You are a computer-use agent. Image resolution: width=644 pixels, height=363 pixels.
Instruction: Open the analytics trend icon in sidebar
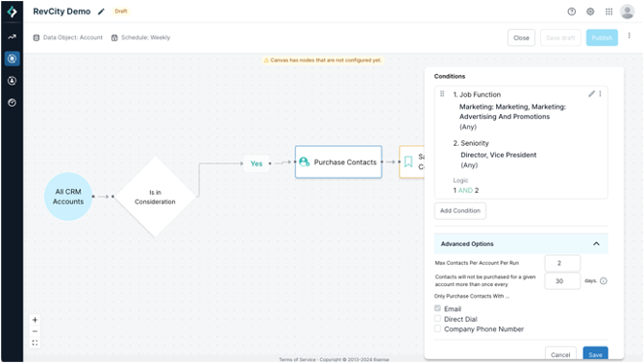(x=12, y=36)
